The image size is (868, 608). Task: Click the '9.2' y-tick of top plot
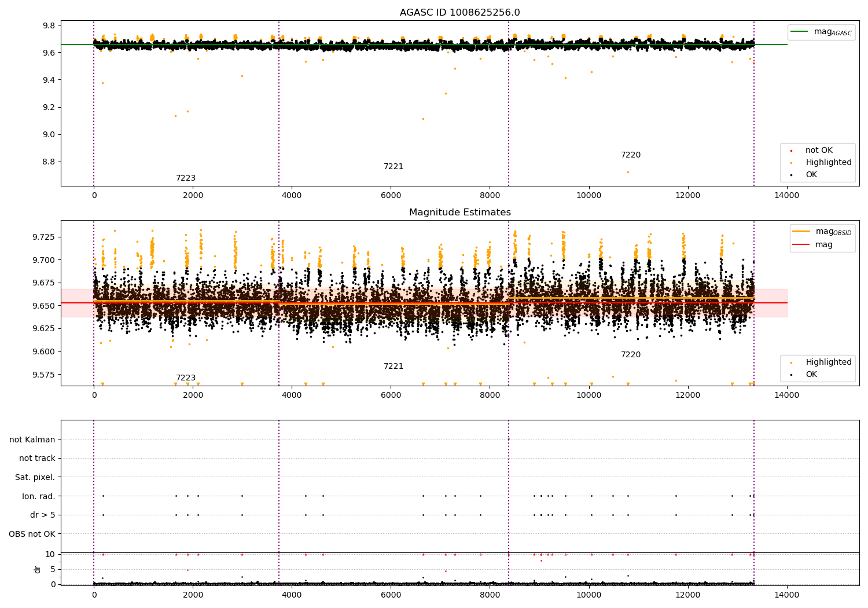click(x=49, y=107)
